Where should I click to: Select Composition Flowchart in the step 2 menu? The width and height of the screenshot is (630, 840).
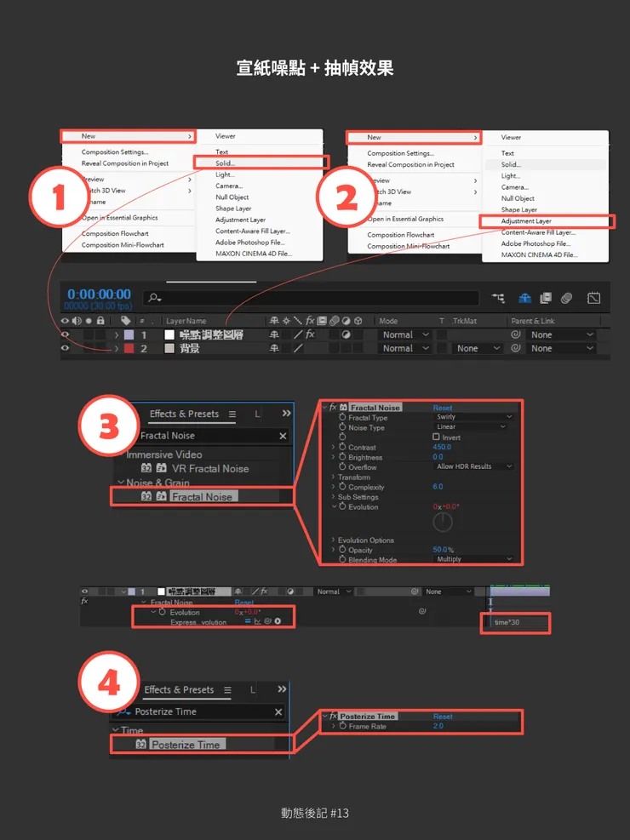pyautogui.click(x=401, y=235)
